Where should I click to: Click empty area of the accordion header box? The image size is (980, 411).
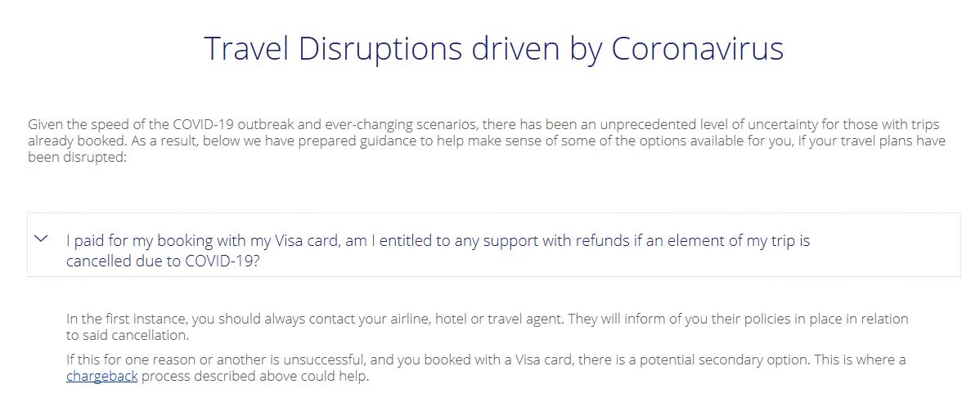point(888,245)
